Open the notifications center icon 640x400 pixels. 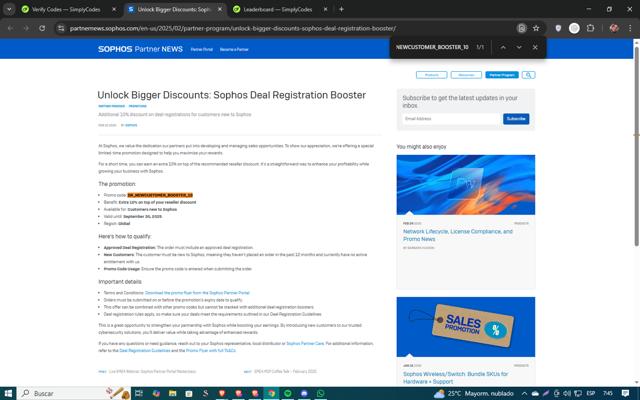pos(625,393)
